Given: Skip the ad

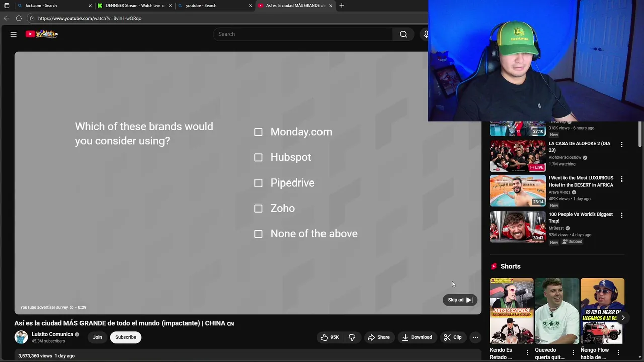Looking at the screenshot, I should 460,300.
